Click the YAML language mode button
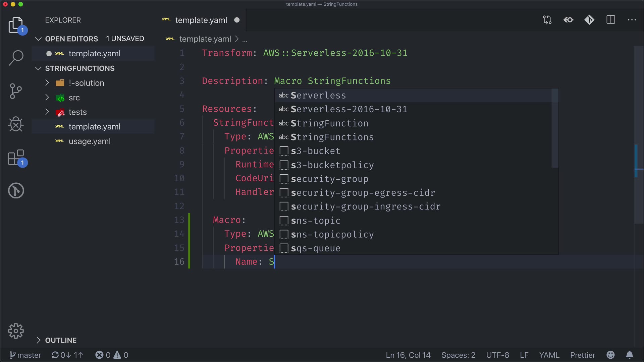The image size is (644, 362). coord(549,355)
